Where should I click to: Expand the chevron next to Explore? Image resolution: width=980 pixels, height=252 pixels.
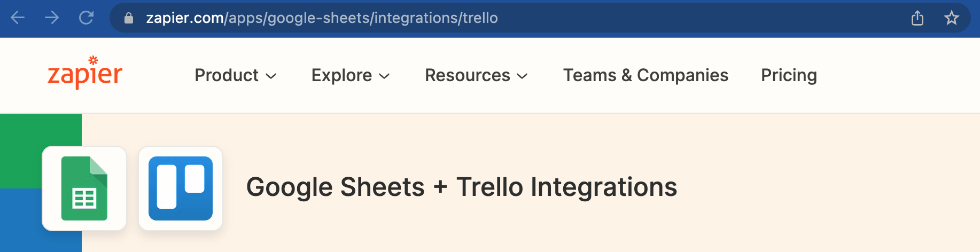385,76
